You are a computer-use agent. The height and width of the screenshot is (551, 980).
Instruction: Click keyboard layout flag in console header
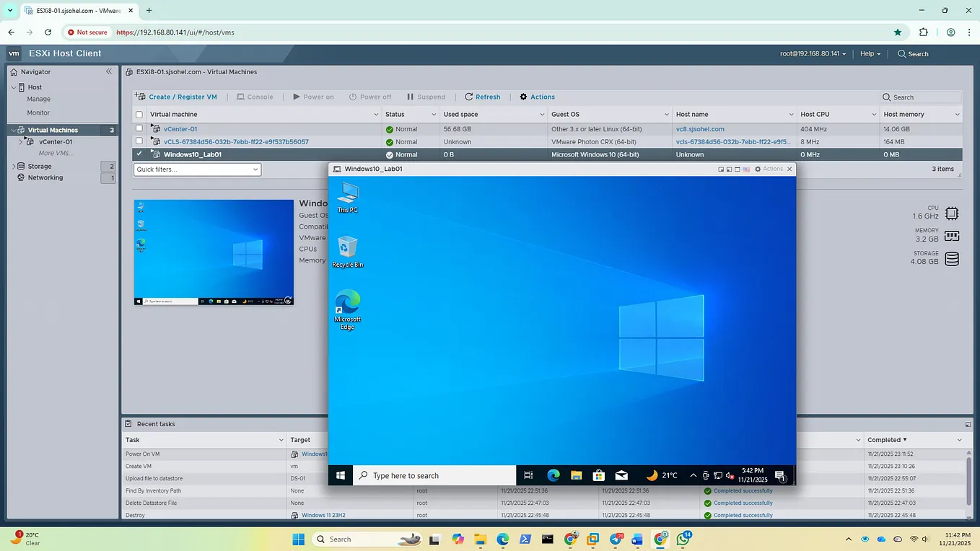(x=746, y=169)
